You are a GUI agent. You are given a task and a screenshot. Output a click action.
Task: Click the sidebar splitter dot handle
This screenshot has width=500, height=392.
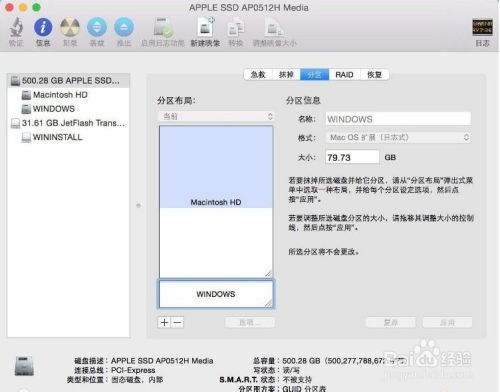[138, 206]
